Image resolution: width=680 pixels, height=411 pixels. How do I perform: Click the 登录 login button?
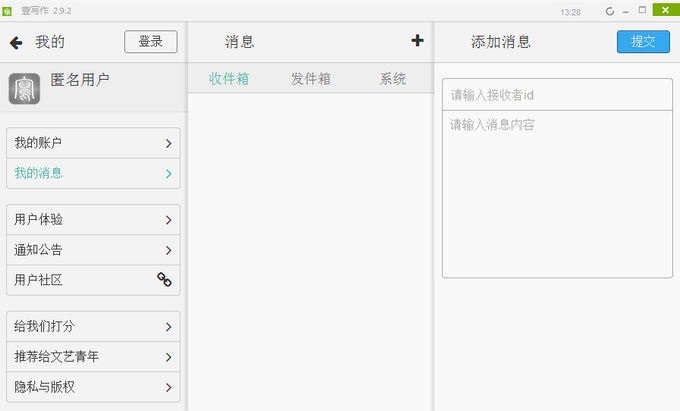pyautogui.click(x=151, y=42)
